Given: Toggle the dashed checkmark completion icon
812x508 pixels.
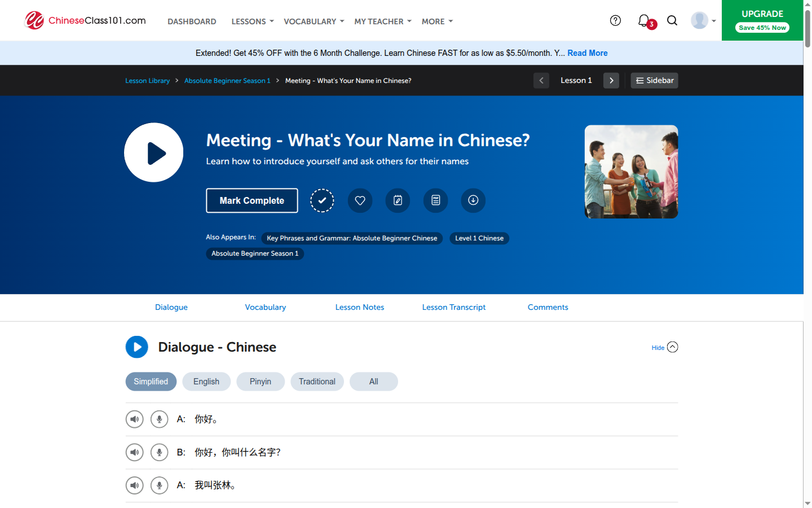Looking at the screenshot, I should tap(322, 200).
